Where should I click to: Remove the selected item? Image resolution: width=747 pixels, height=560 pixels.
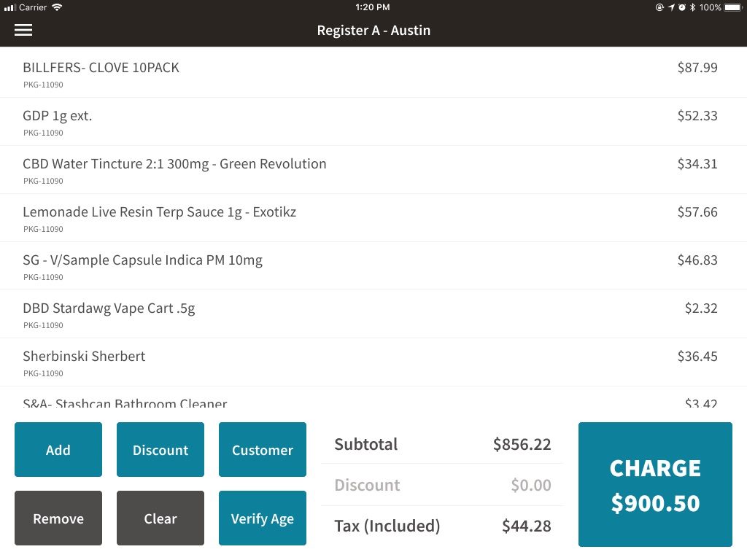(58, 518)
